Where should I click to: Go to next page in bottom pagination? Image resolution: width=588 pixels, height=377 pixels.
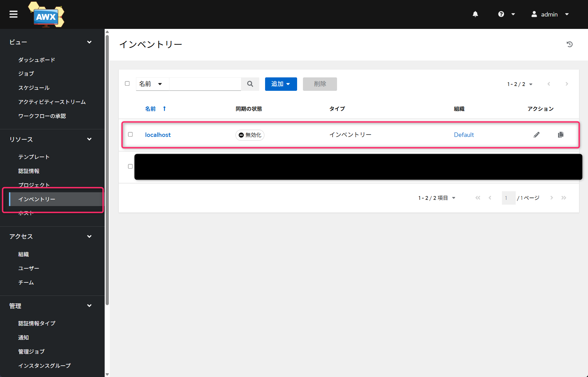[552, 198]
